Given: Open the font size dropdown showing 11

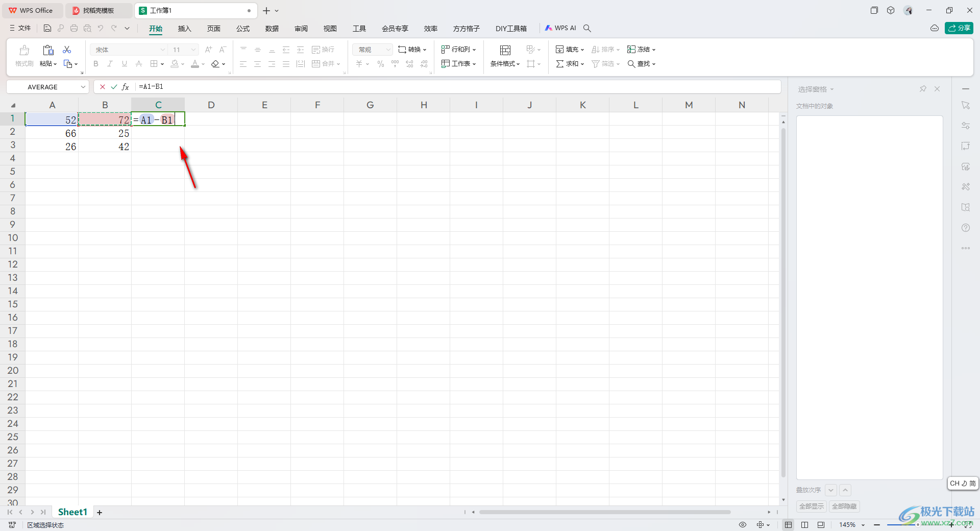Looking at the screenshot, I should coord(193,50).
